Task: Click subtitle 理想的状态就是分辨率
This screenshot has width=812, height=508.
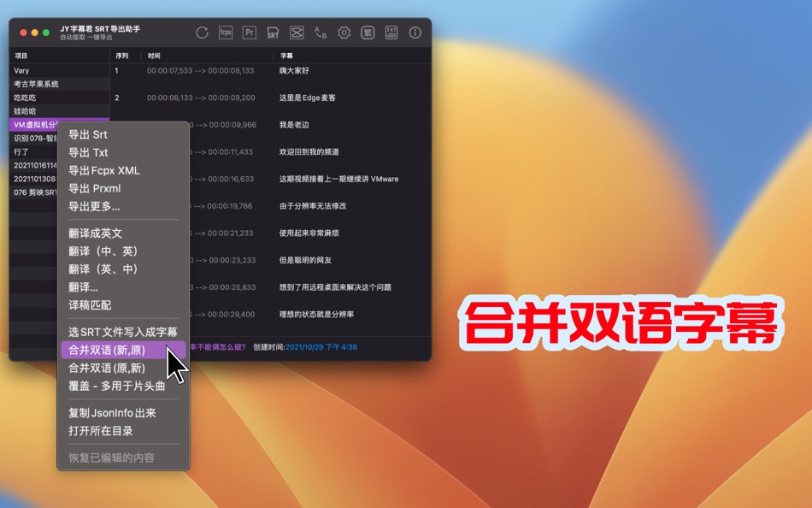Action: click(x=316, y=314)
